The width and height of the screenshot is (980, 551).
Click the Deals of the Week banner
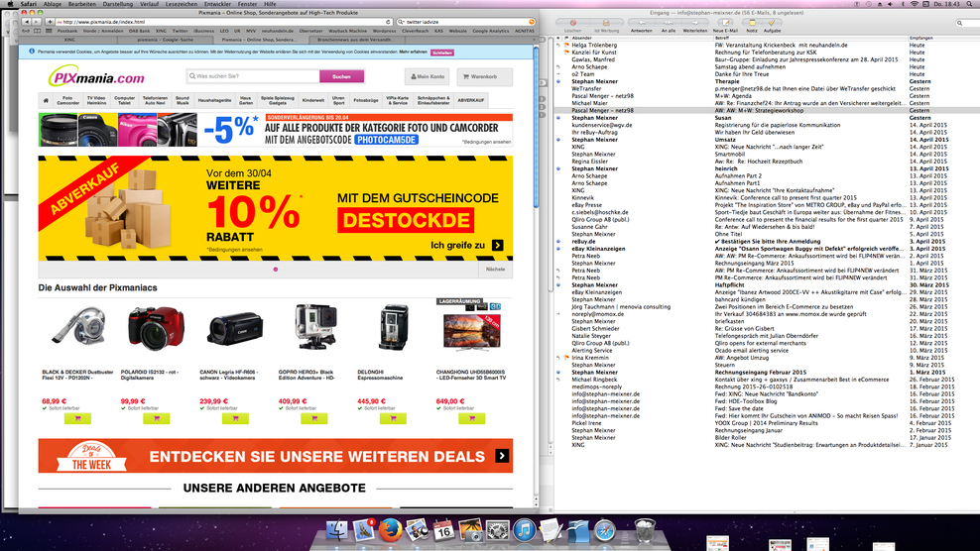(276, 456)
